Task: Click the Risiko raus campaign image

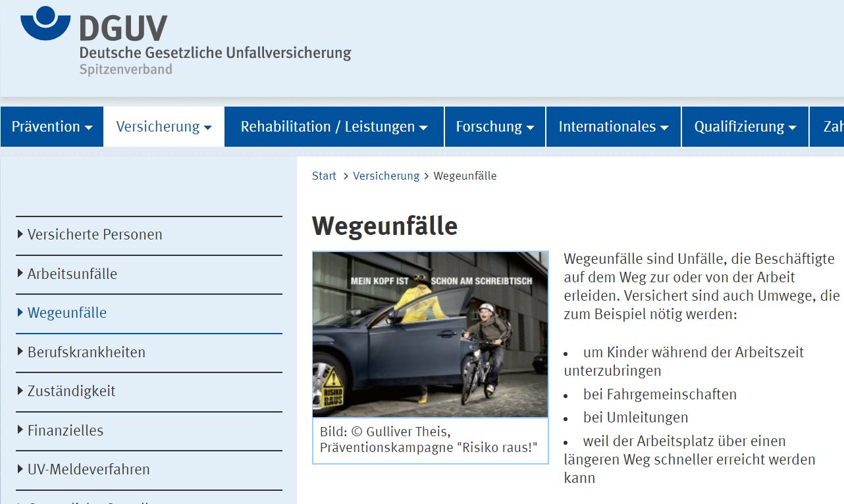Action: [x=431, y=334]
